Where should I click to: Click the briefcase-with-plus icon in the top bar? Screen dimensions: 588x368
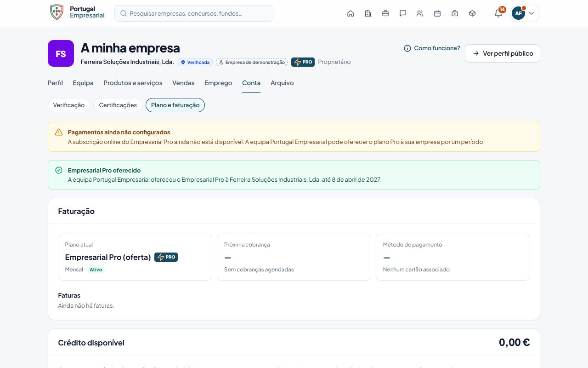coord(455,13)
